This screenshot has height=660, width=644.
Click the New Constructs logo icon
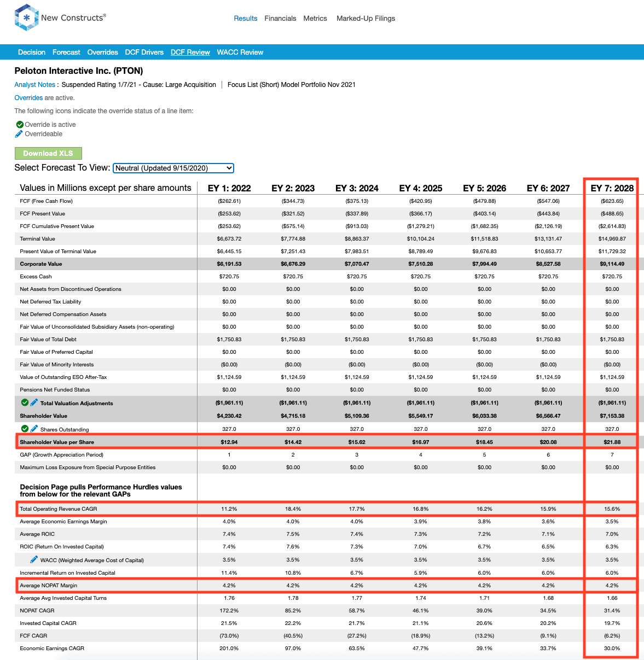pyautogui.click(x=26, y=17)
